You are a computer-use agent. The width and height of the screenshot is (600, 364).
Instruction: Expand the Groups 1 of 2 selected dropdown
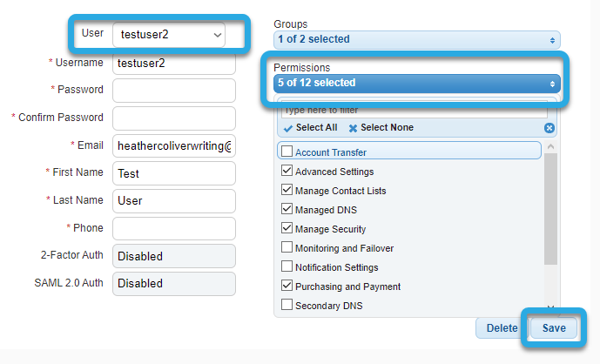pyautogui.click(x=417, y=40)
